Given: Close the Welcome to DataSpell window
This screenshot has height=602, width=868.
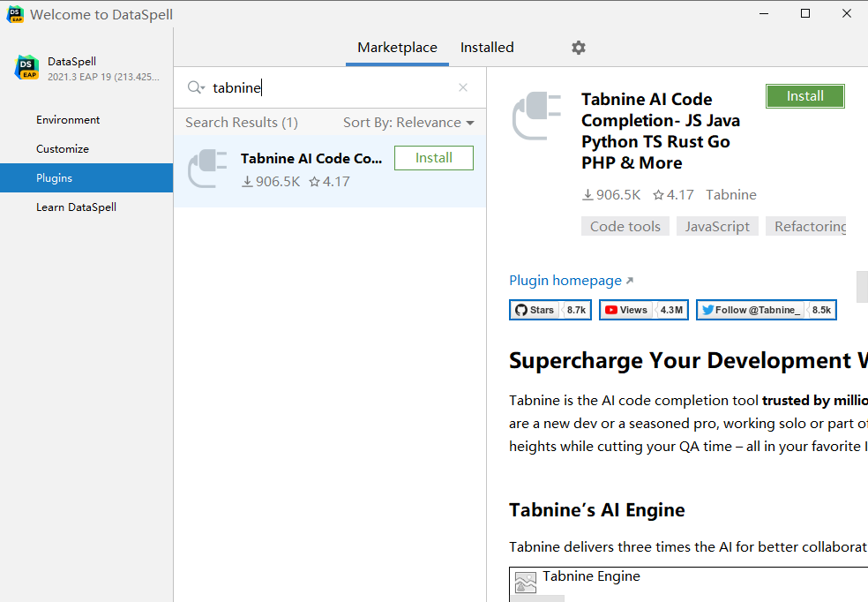Looking at the screenshot, I should pos(847,14).
